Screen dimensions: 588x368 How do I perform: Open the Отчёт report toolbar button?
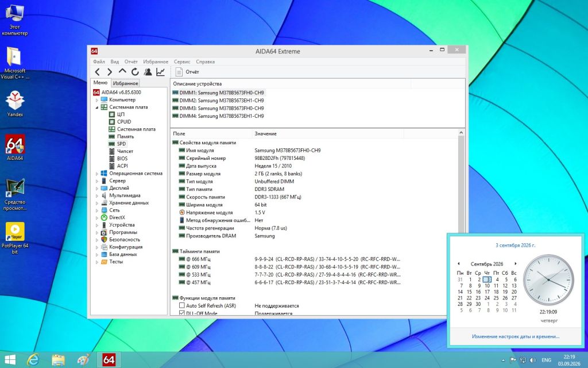coord(187,72)
